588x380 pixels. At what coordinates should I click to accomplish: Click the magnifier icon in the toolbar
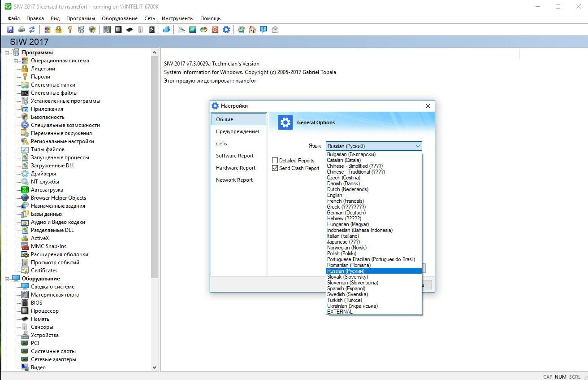pos(181,30)
